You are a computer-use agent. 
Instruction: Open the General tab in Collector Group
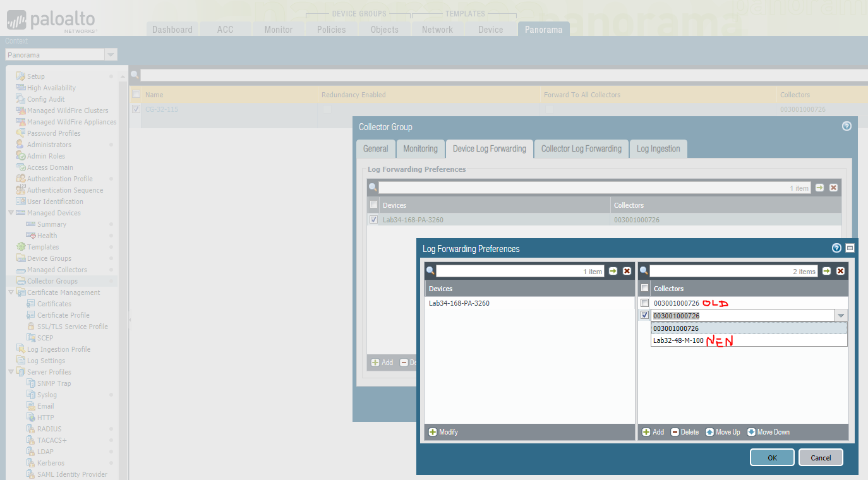pyautogui.click(x=375, y=148)
